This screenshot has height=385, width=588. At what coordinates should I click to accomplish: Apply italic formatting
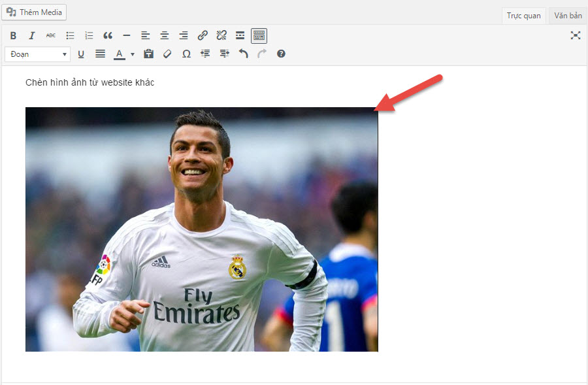31,35
